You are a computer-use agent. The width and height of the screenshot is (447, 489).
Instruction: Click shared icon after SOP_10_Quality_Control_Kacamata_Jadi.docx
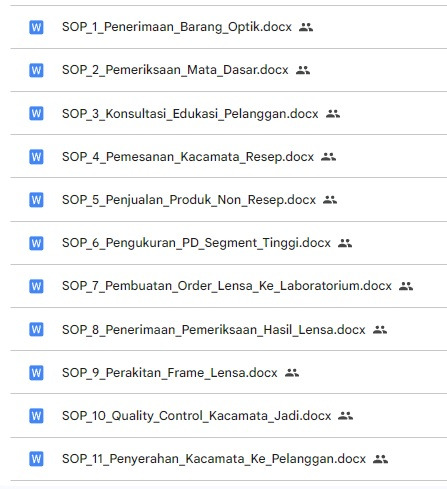(x=345, y=416)
